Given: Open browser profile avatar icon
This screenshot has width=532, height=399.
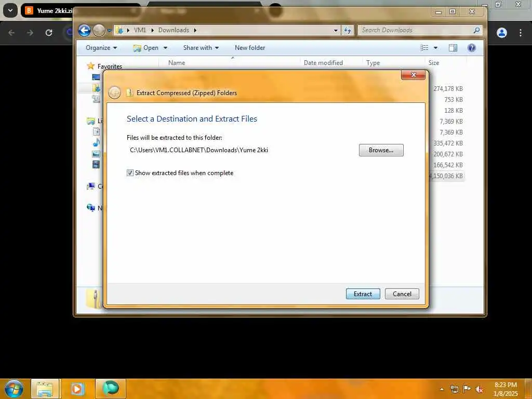Looking at the screenshot, I should [x=502, y=33].
